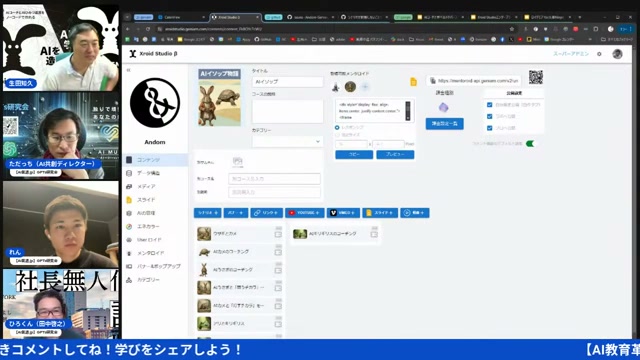Expand the green tab group label
The width and height of the screenshot is (640, 360).
point(403,17)
